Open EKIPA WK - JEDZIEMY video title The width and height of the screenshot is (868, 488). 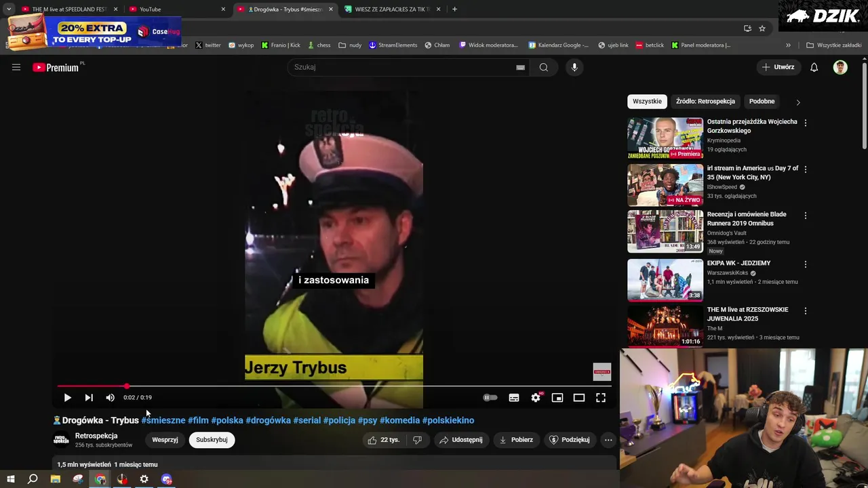pyautogui.click(x=738, y=263)
